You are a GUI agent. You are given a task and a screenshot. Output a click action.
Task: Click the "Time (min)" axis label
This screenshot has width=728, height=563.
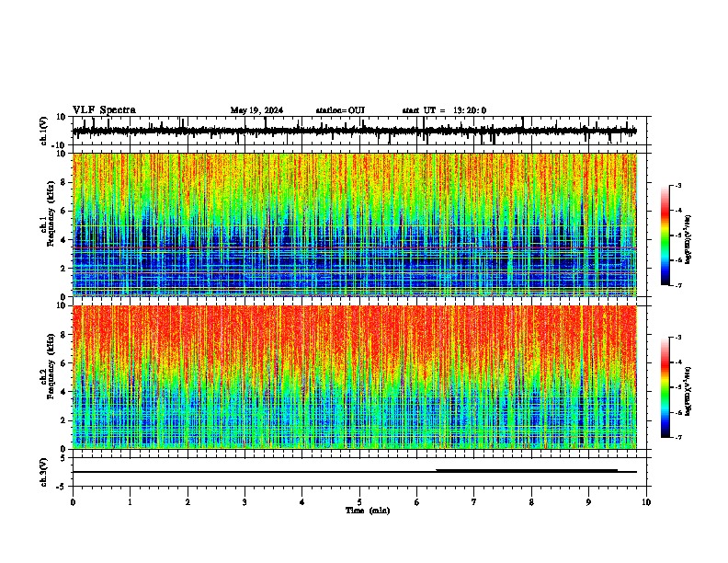(x=368, y=511)
